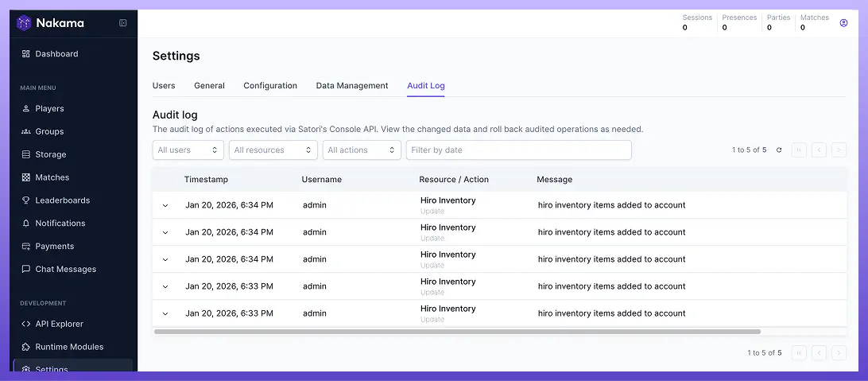The width and height of the screenshot is (868, 381).
Task: Click the Notifications bell icon
Action: (x=25, y=224)
